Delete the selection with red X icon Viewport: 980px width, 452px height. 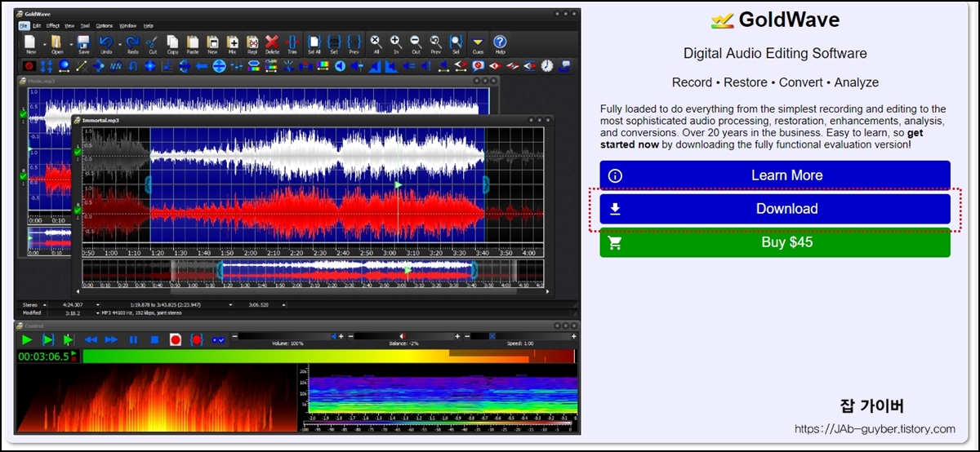click(x=272, y=42)
